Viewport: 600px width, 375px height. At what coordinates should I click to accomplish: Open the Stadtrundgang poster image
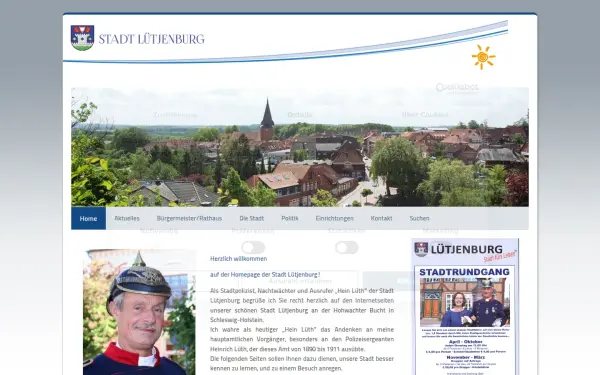[465, 307]
